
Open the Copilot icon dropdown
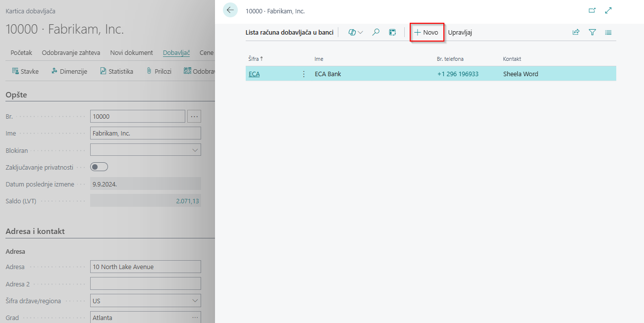pyautogui.click(x=355, y=32)
